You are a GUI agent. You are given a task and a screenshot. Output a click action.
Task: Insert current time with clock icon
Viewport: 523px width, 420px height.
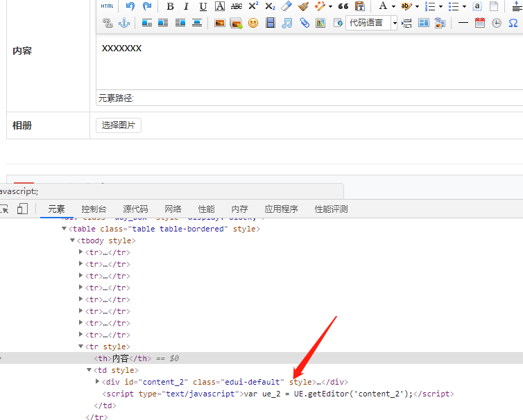click(497, 23)
